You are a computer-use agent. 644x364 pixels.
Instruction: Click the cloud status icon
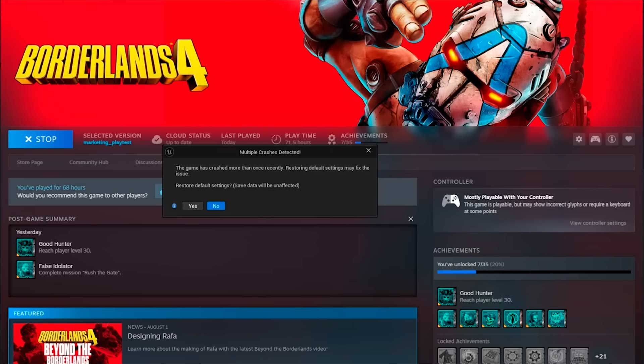(157, 139)
